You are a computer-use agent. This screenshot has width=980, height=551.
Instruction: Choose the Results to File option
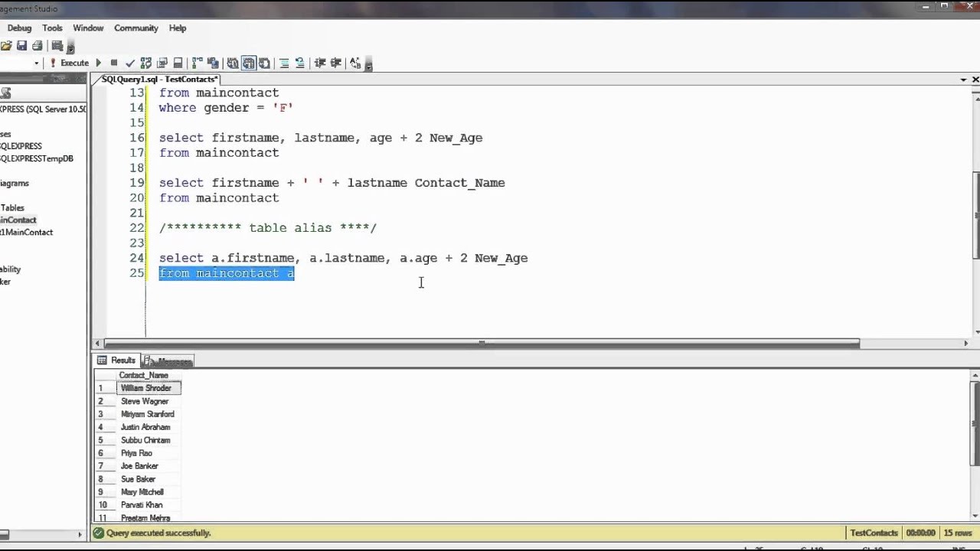pos(264,63)
